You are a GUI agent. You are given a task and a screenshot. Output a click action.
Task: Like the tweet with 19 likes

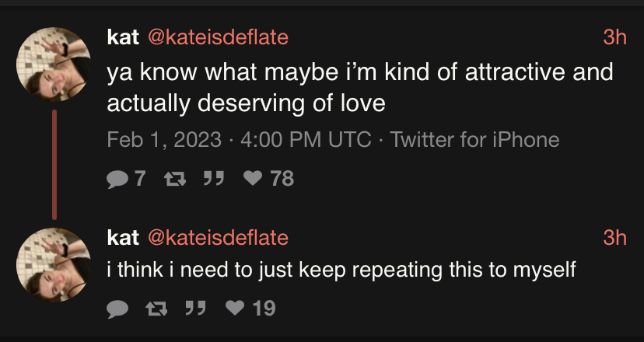pyautogui.click(x=234, y=309)
